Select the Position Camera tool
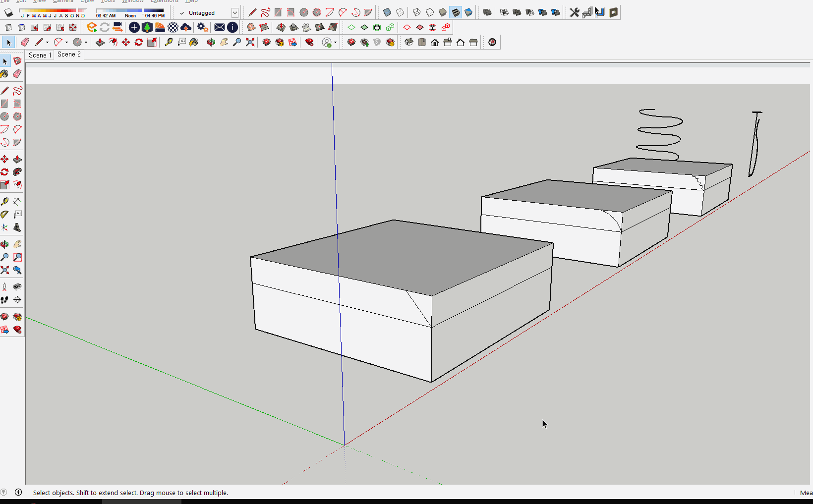Viewport: 813px width, 504px height. pyautogui.click(x=4, y=286)
